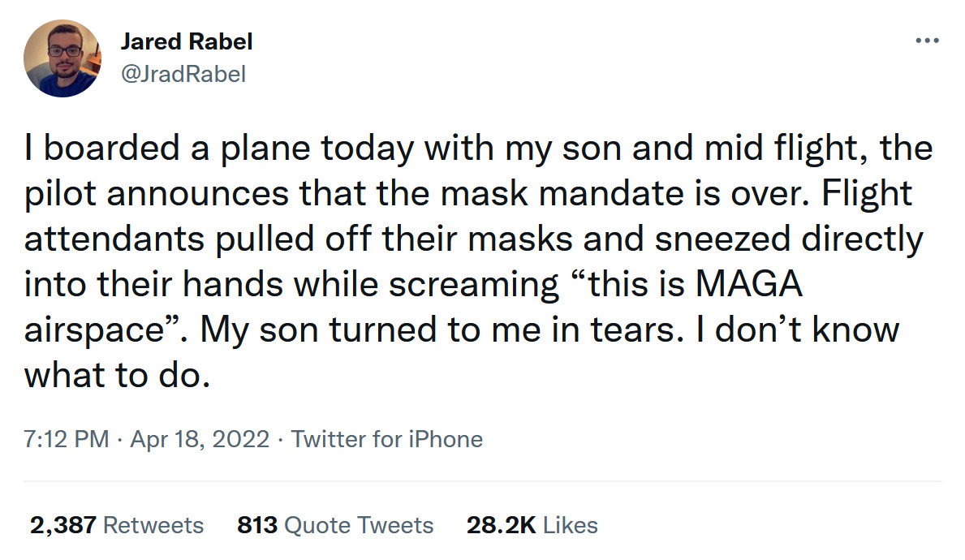The image size is (965, 560).
Task: View the 2,387 Retweets list
Action: tap(117, 525)
